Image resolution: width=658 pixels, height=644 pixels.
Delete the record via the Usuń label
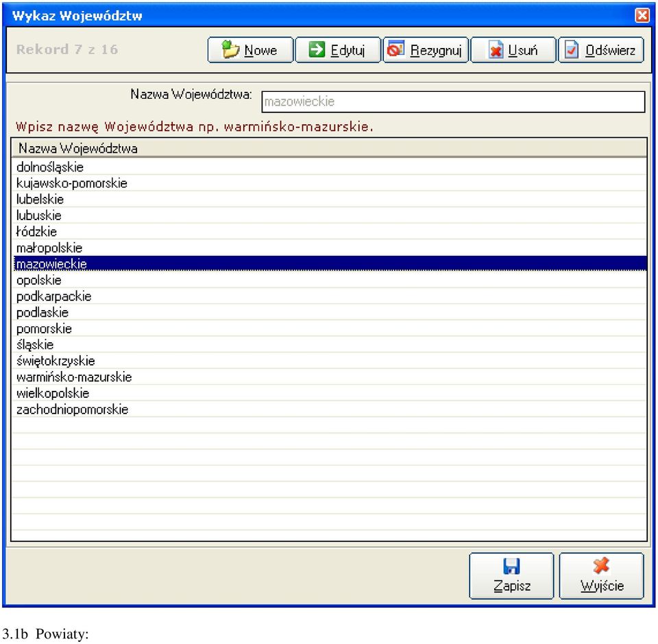(522, 50)
